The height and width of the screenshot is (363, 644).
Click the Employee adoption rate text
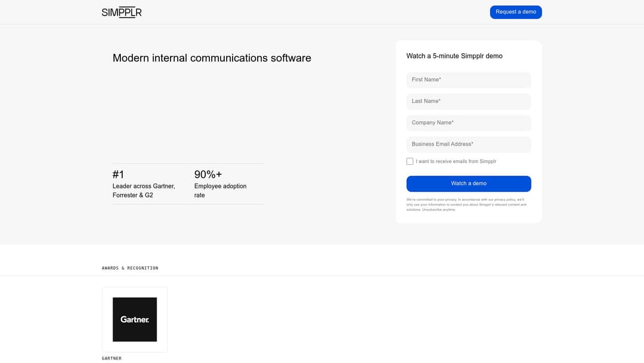[x=220, y=190]
